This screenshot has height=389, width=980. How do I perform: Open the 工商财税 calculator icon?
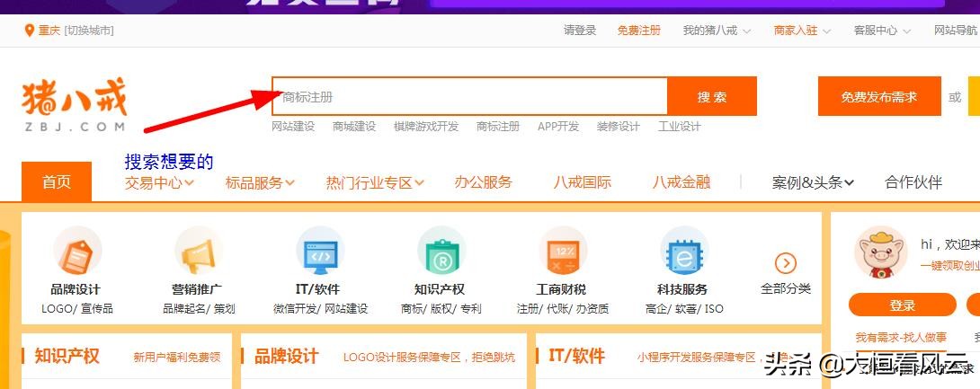tap(563, 252)
